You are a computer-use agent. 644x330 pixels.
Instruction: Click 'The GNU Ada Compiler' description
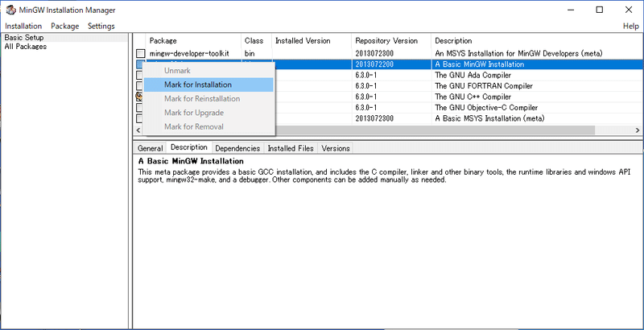(473, 76)
